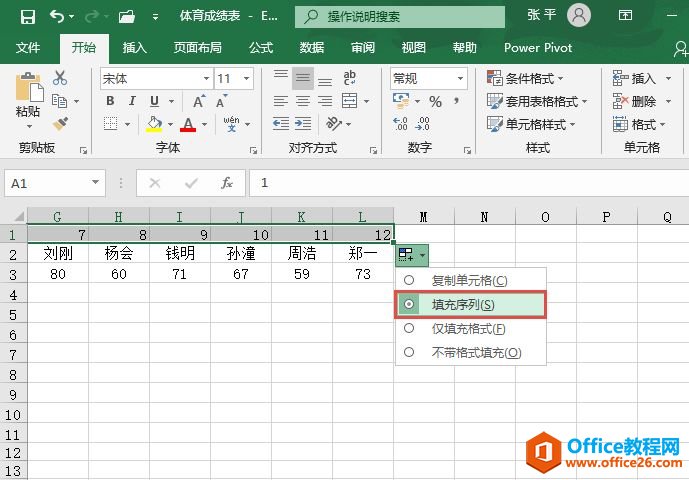Open 单元格样式 dropdown
689x480 pixels.
(x=531, y=124)
